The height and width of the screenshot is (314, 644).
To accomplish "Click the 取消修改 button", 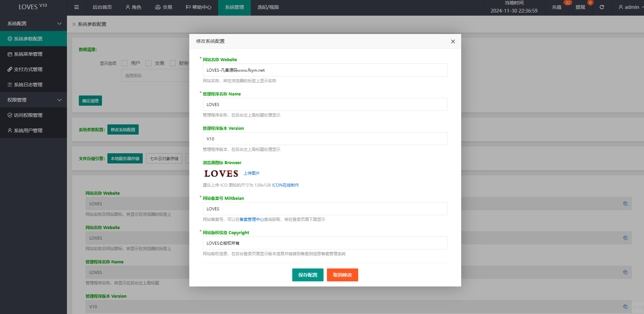I will click(x=342, y=275).
